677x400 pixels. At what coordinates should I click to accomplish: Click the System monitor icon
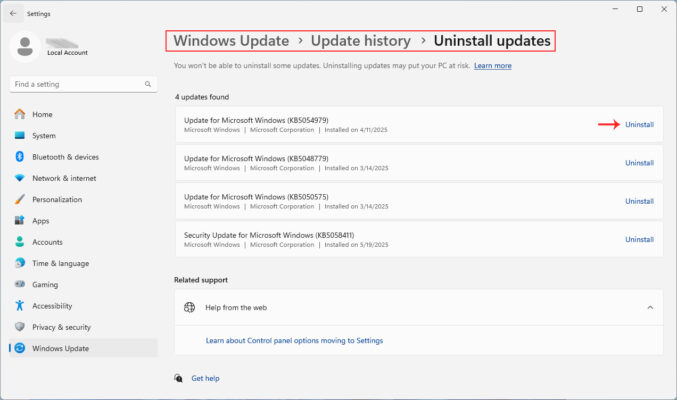coord(19,135)
